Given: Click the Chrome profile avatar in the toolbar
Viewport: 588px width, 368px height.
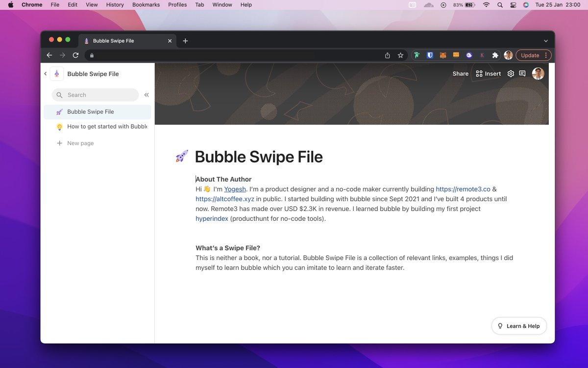Looking at the screenshot, I should pos(509,55).
